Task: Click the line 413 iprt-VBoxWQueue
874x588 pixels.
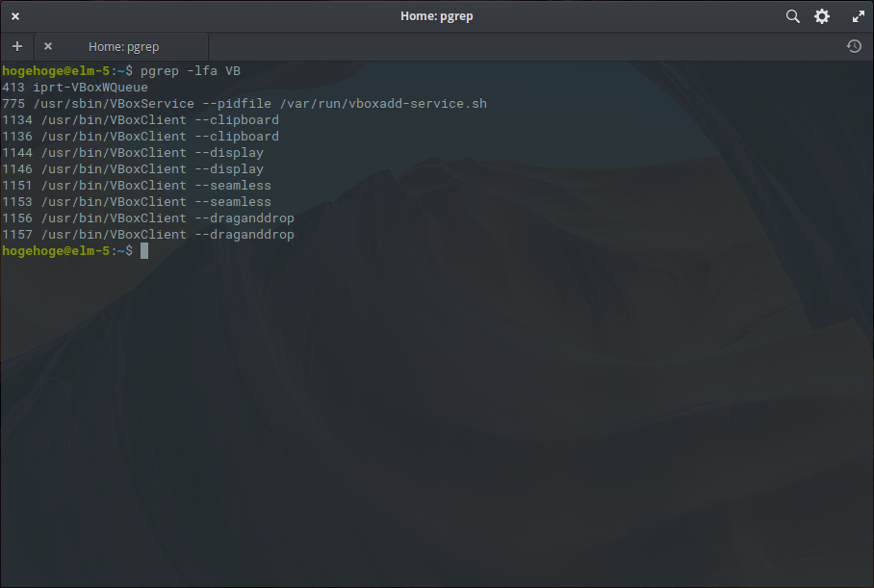Action: [75, 88]
